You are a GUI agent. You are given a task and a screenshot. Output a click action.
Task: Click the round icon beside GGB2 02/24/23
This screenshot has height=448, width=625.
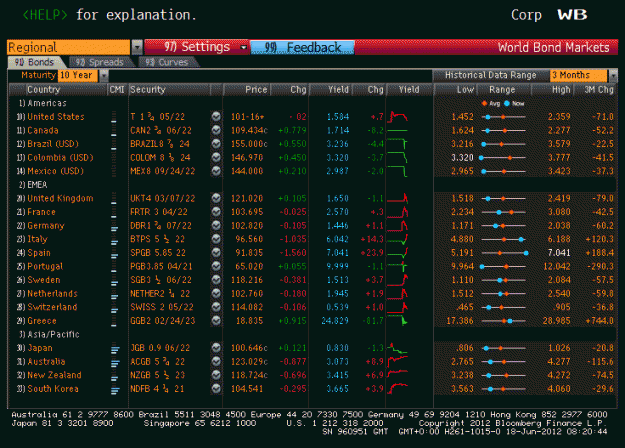[216, 320]
